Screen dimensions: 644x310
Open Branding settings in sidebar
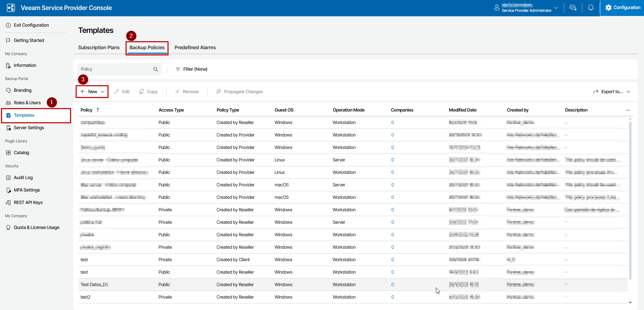click(x=22, y=90)
